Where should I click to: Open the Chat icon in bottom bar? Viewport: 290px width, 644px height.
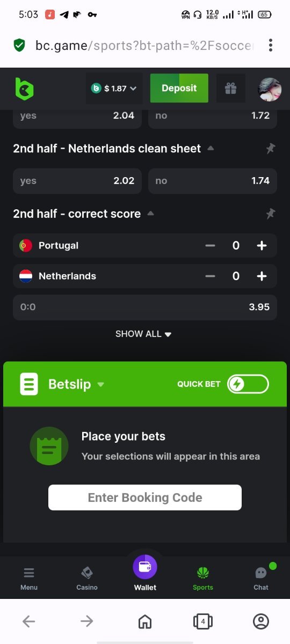(261, 577)
